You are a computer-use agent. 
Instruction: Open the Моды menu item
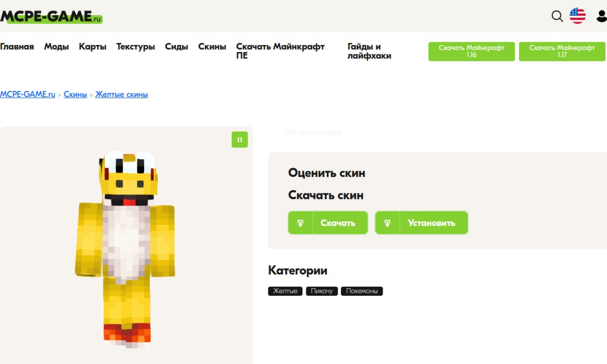[56, 46]
